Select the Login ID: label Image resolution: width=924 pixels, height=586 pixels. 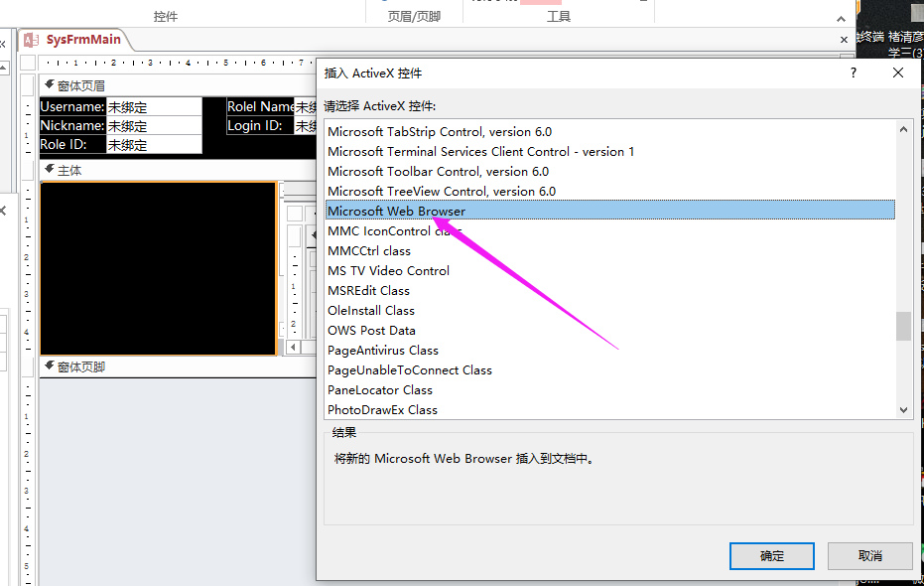(x=260, y=125)
